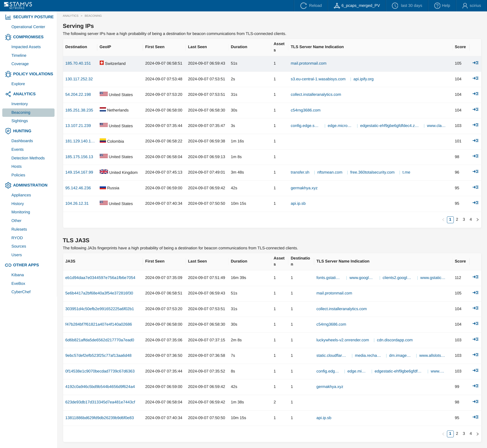Click the Security Posture chart icon
This screenshot has height=448, width=487.
tap(8, 17)
